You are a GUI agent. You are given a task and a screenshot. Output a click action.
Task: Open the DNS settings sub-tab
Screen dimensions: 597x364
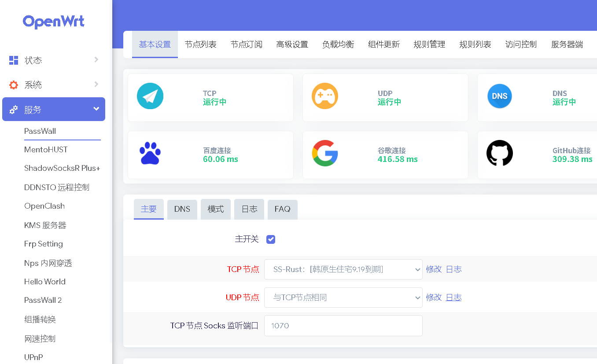182,209
